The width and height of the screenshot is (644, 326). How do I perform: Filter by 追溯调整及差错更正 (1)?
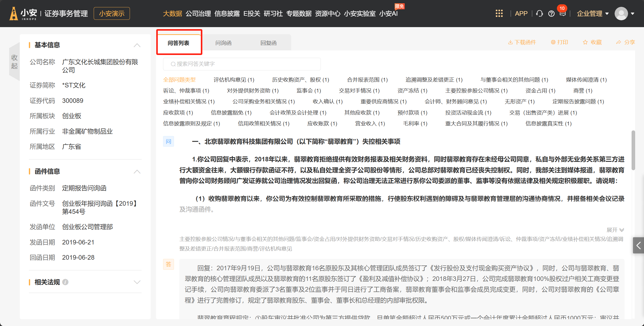[x=434, y=80]
